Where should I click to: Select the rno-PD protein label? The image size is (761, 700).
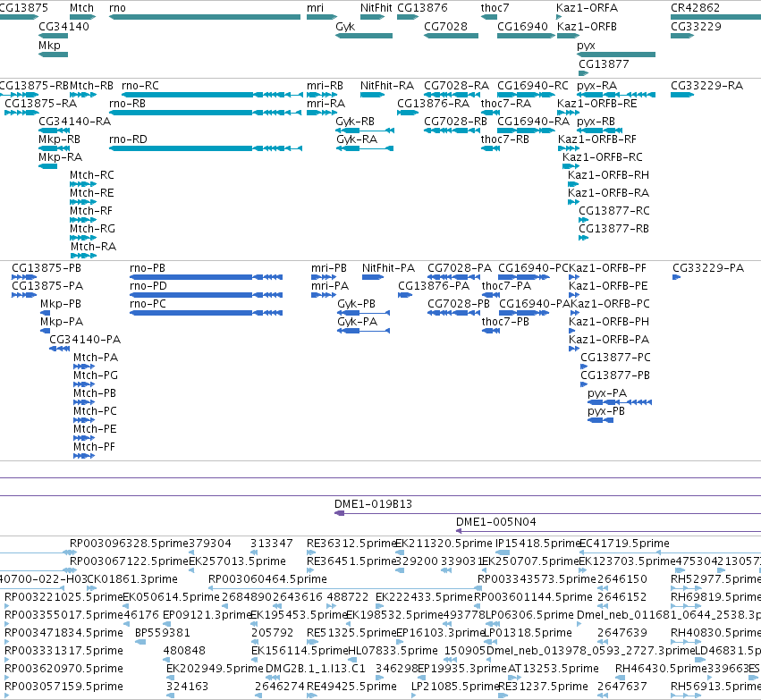point(148,286)
